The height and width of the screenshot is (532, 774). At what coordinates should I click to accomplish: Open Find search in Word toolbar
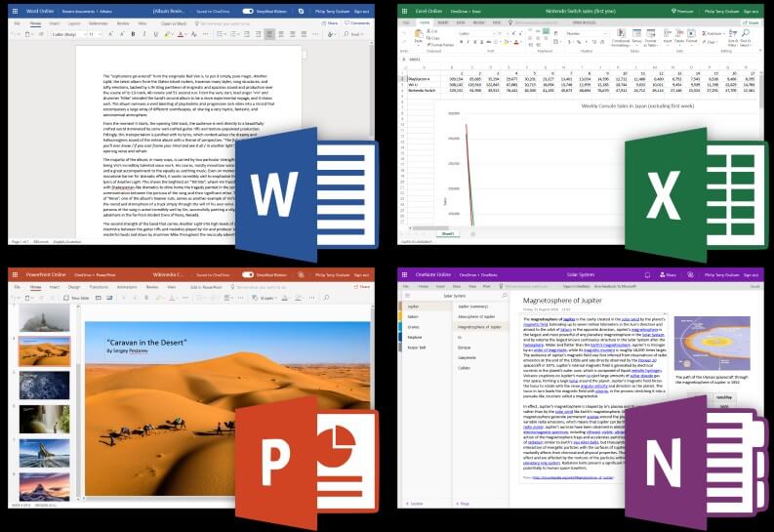click(352, 34)
